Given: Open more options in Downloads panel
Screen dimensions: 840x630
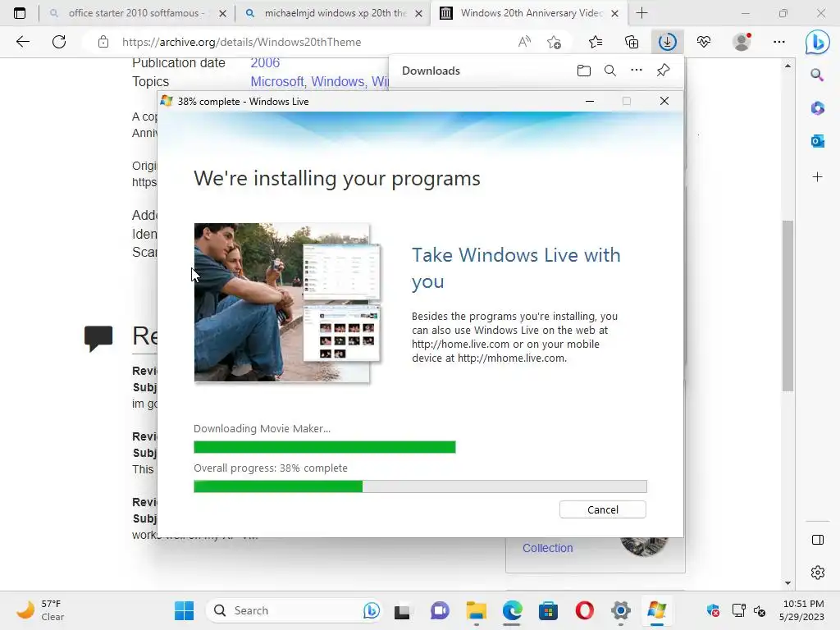Looking at the screenshot, I should click(x=637, y=71).
